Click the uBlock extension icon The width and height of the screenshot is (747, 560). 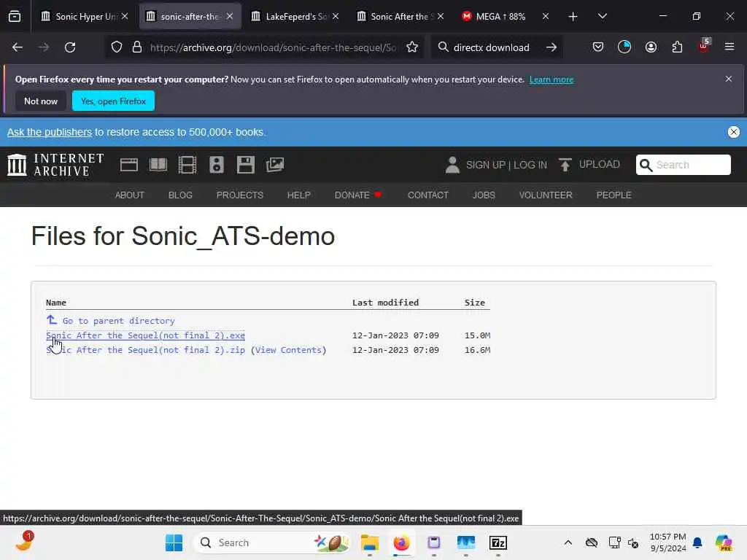coord(704,46)
